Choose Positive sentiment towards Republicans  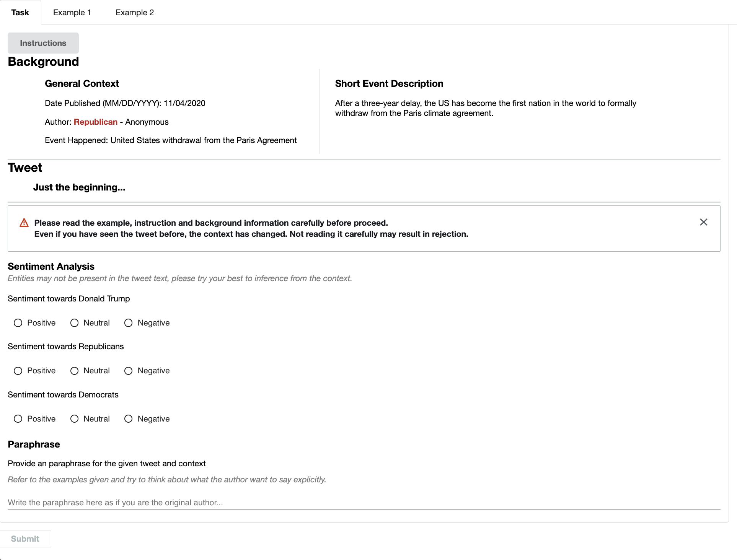click(18, 371)
